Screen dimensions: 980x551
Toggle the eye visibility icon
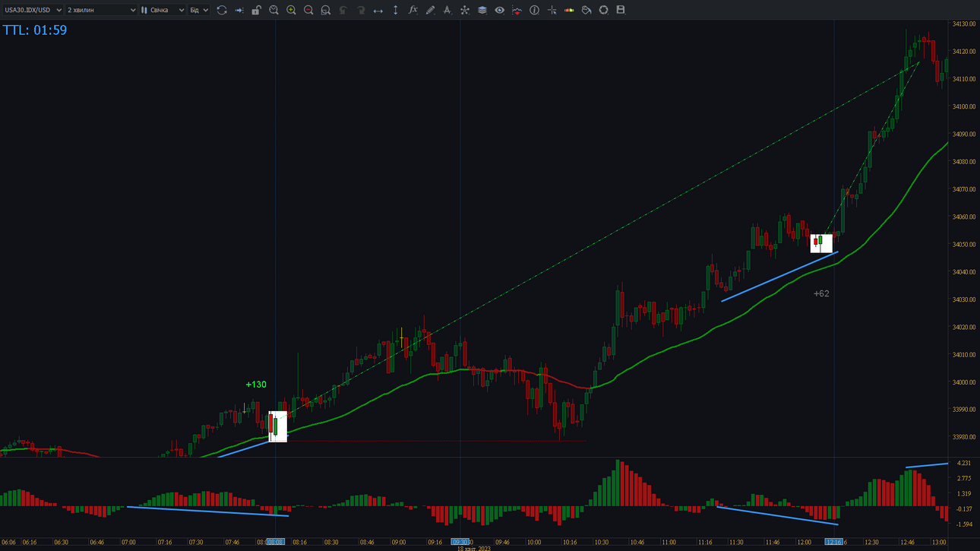[499, 10]
